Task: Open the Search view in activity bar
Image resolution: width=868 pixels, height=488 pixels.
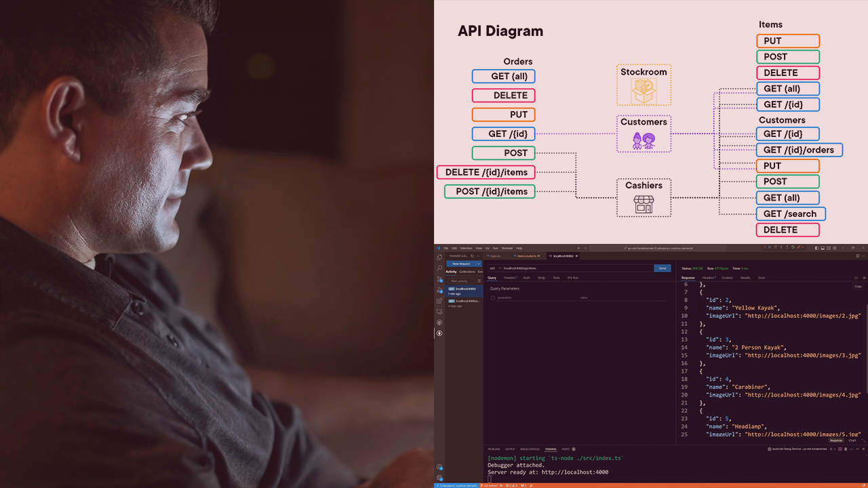Action: click(x=439, y=268)
